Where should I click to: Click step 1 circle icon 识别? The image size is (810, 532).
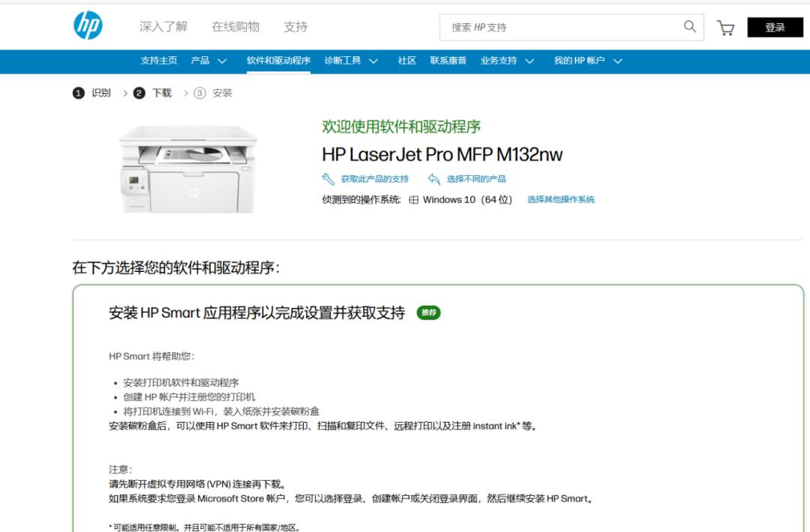(79, 93)
